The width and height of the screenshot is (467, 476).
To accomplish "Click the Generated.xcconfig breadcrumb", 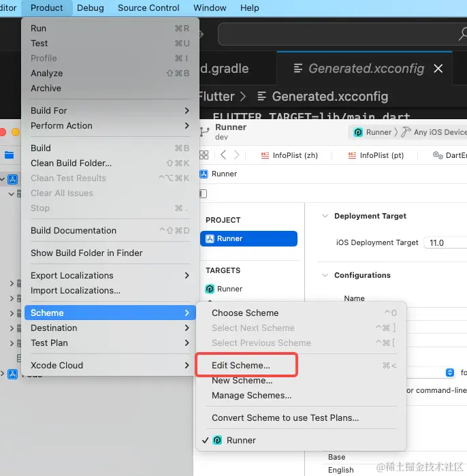I will coord(323,97).
